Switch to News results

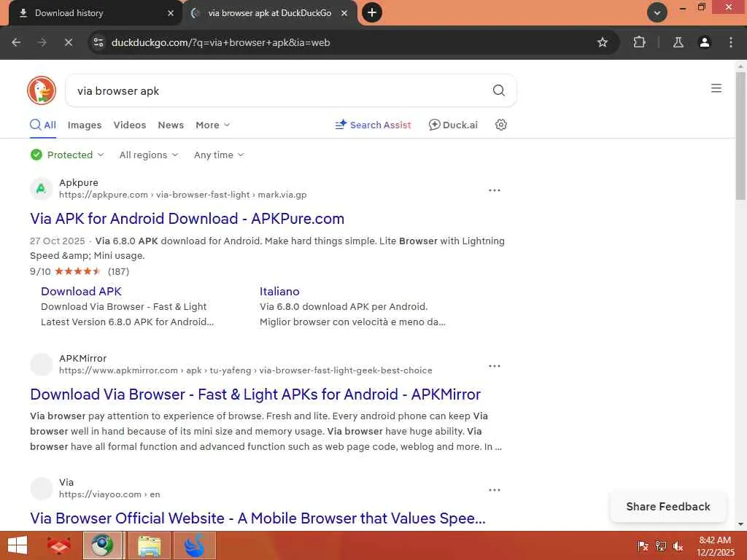pos(171,125)
